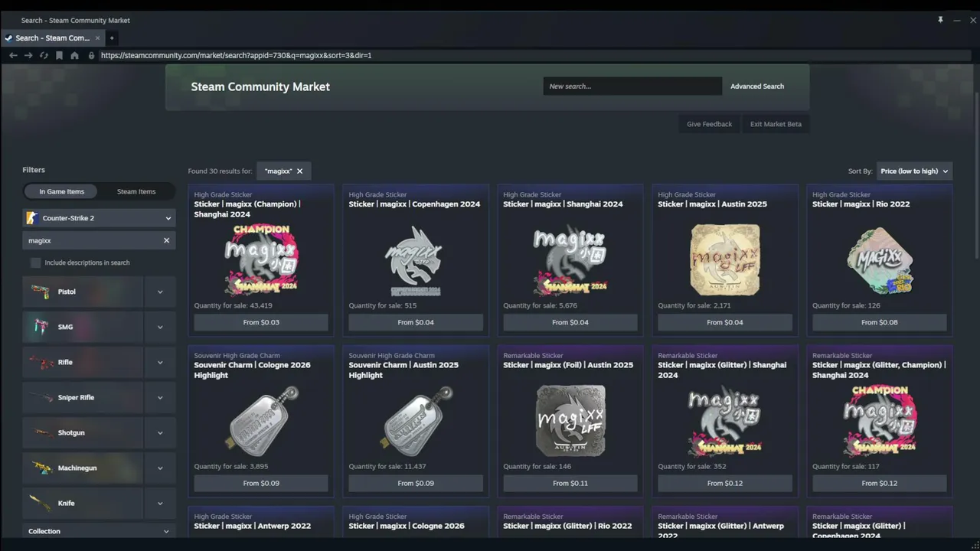The width and height of the screenshot is (980, 551).
Task: Expand the Knife filter chevron
Action: 160,503
